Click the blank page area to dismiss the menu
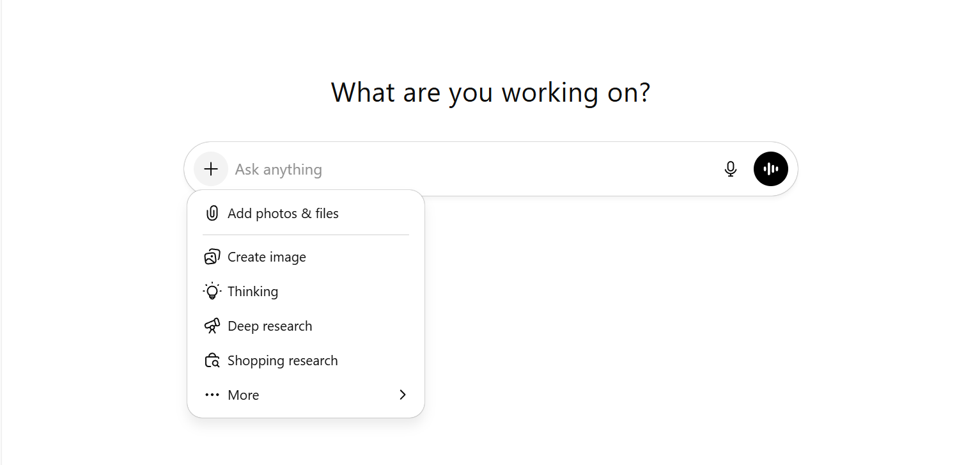 point(639,320)
